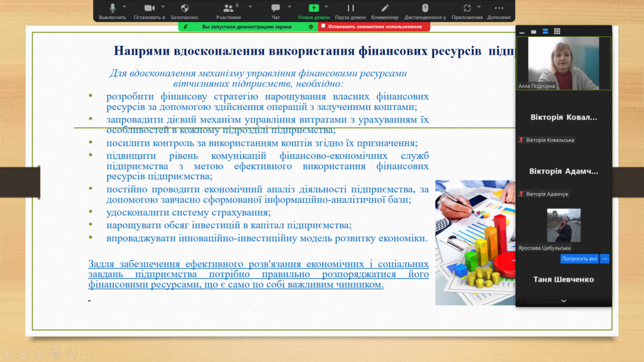Click the green signal icon on the sharing bar
The width and height of the screenshot is (644, 362).
pyautogui.click(x=186, y=26)
